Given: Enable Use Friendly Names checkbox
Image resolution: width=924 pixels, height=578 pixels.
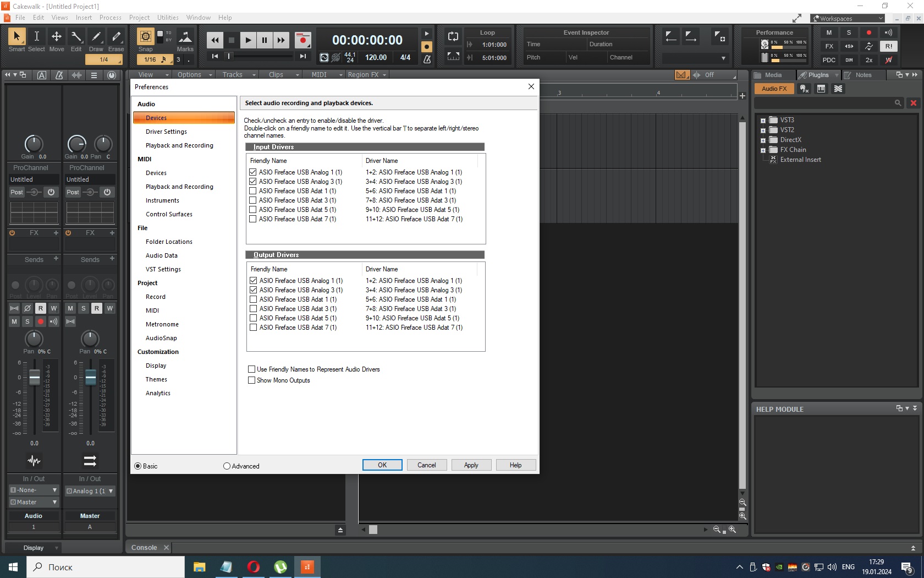Looking at the screenshot, I should tap(252, 369).
